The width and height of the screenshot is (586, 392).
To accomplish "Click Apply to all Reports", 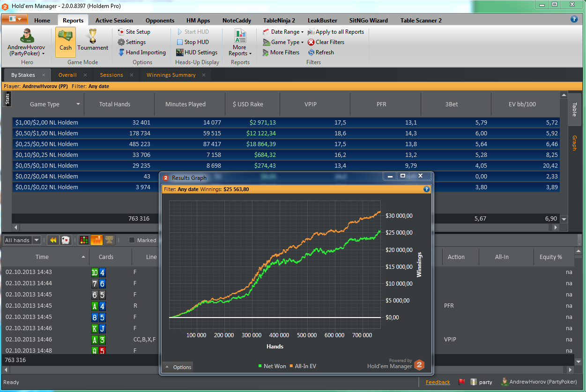I will (x=336, y=32).
